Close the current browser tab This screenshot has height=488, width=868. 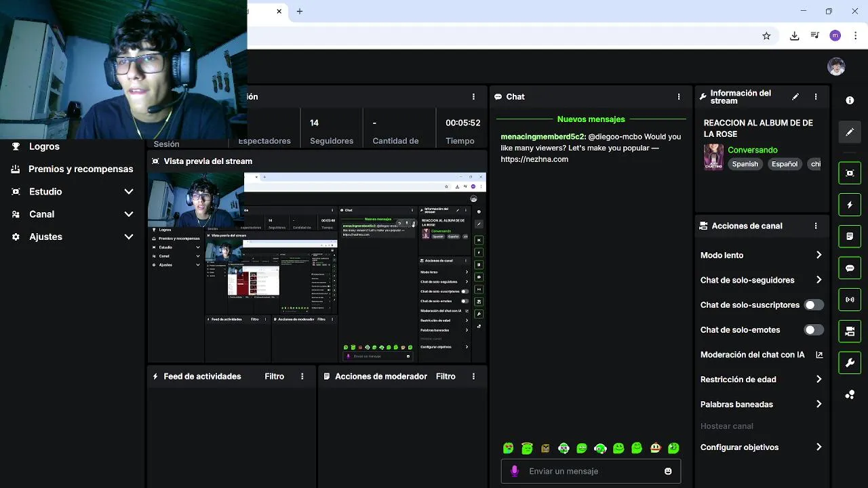pyautogui.click(x=279, y=11)
